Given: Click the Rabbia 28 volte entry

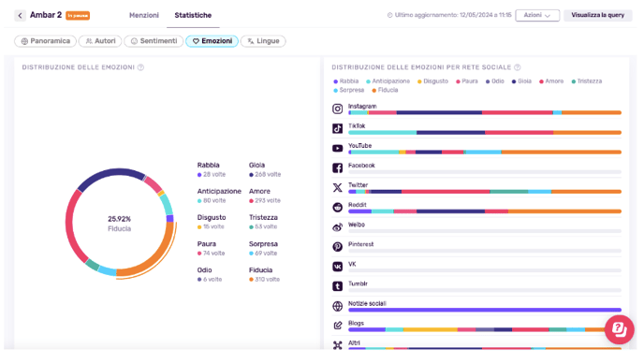Looking at the screenshot, I should [212, 169].
